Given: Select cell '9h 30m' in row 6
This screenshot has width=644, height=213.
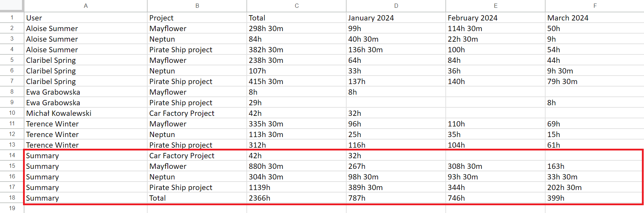Looking at the screenshot, I should point(595,71).
